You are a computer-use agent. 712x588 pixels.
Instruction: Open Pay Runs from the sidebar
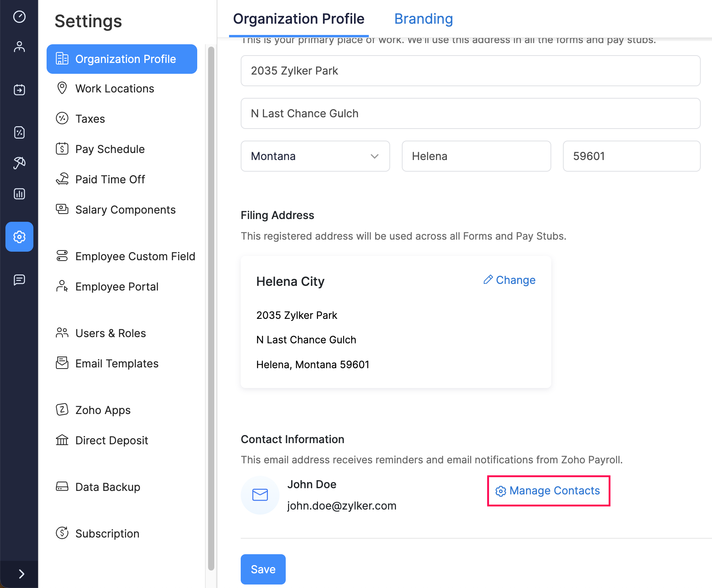click(x=19, y=90)
